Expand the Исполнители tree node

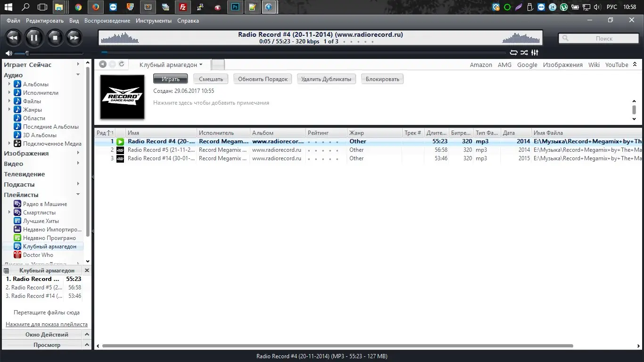9,93
